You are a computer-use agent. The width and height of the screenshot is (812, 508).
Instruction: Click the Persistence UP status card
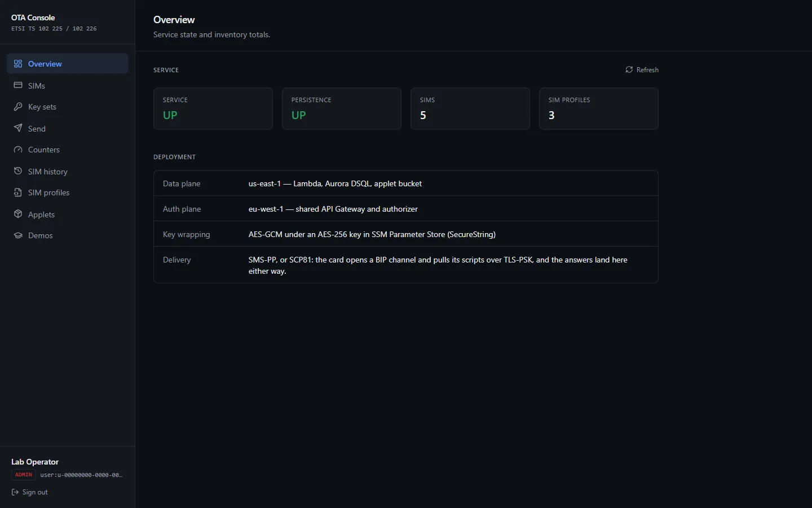point(342,108)
